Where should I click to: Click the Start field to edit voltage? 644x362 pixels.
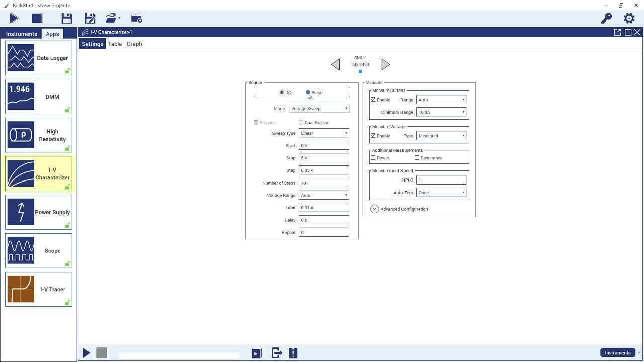(x=324, y=145)
